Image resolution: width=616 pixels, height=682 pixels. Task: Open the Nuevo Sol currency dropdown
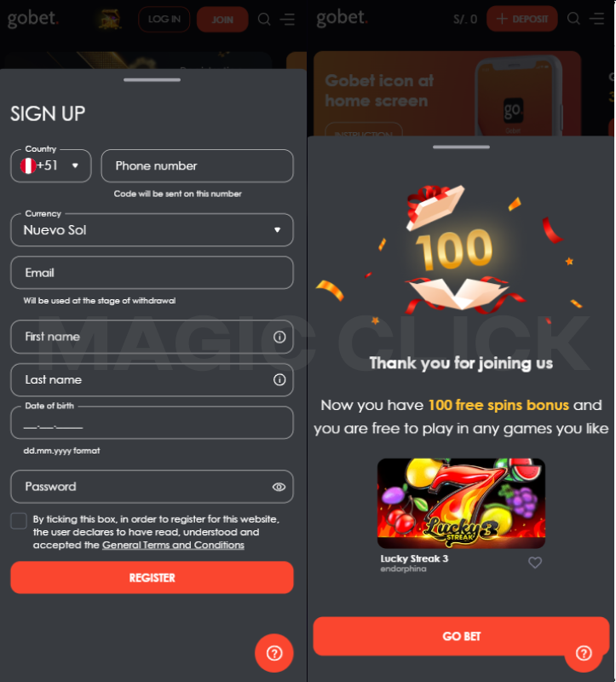152,229
